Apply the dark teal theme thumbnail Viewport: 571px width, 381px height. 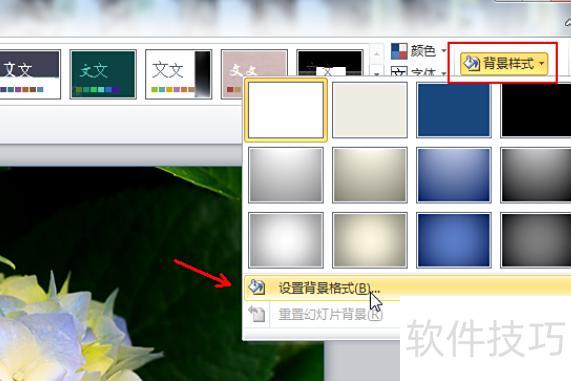pos(103,74)
